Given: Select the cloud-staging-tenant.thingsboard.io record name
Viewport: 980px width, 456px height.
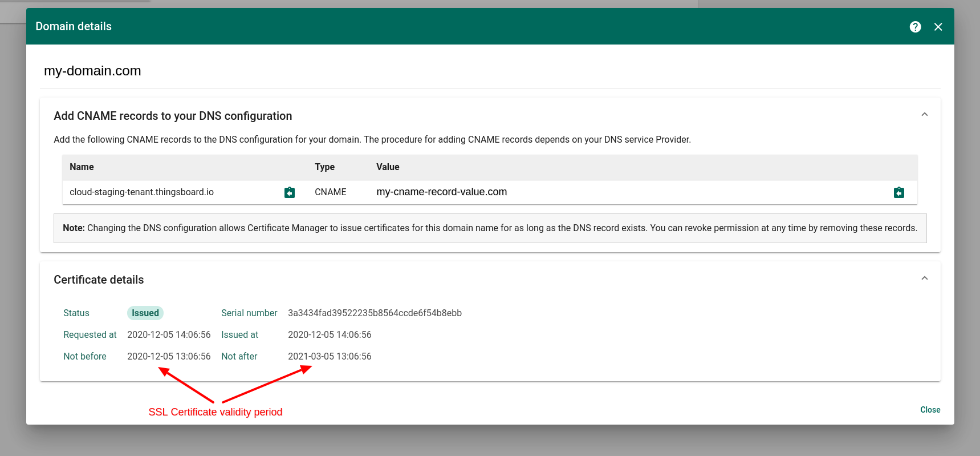Looking at the screenshot, I should point(141,192).
